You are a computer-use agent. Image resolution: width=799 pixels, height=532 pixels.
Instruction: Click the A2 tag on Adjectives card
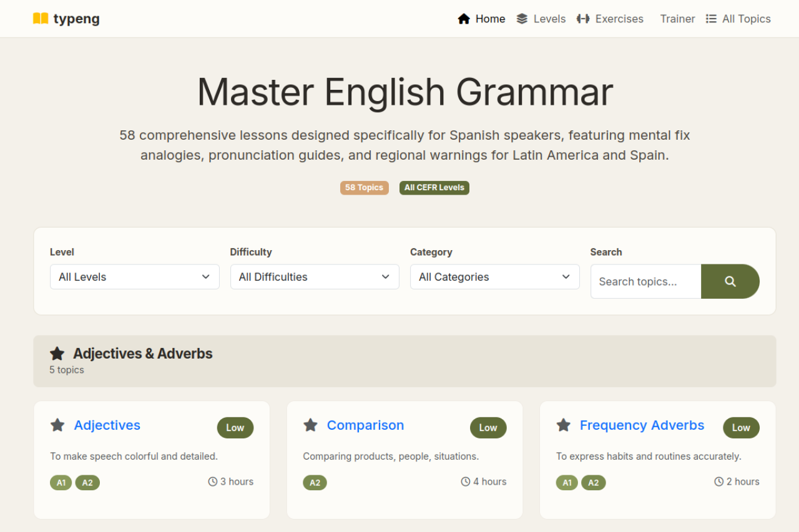87,483
